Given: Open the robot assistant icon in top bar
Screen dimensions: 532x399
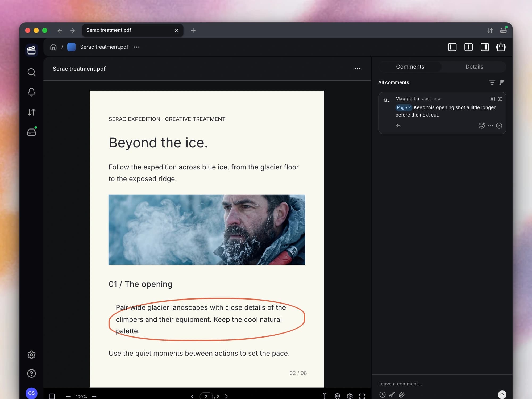Looking at the screenshot, I should point(501,47).
